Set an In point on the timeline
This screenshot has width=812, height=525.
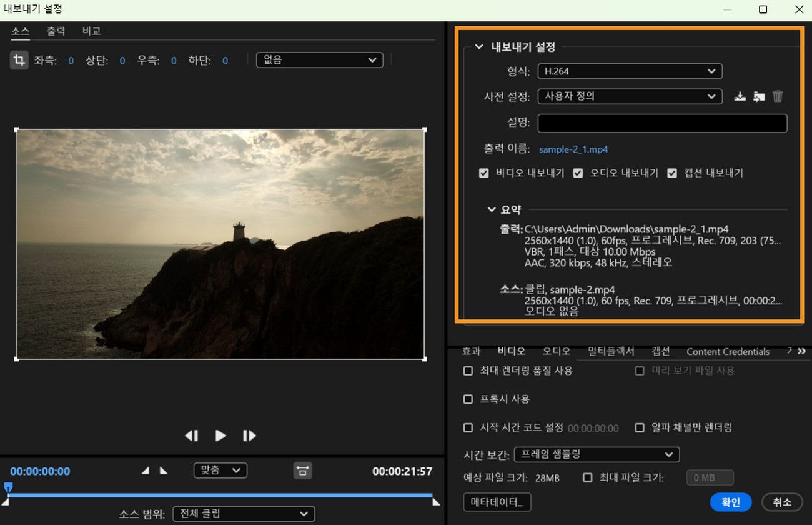click(x=146, y=470)
